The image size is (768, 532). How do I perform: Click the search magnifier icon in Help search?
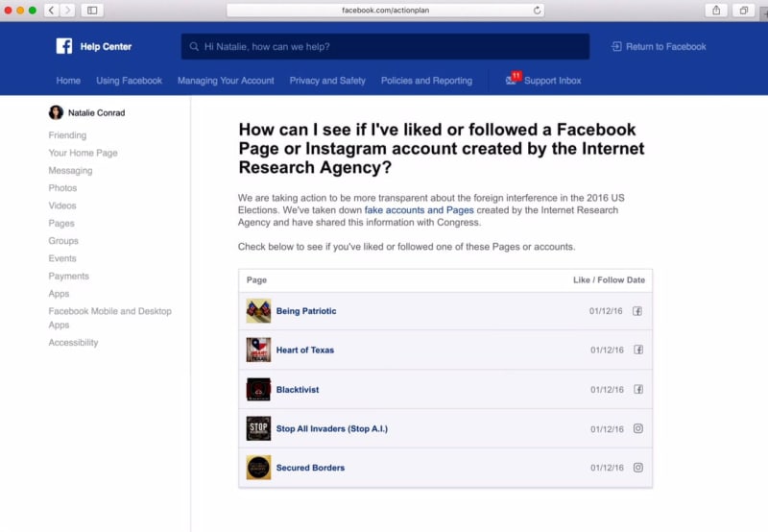[194, 46]
